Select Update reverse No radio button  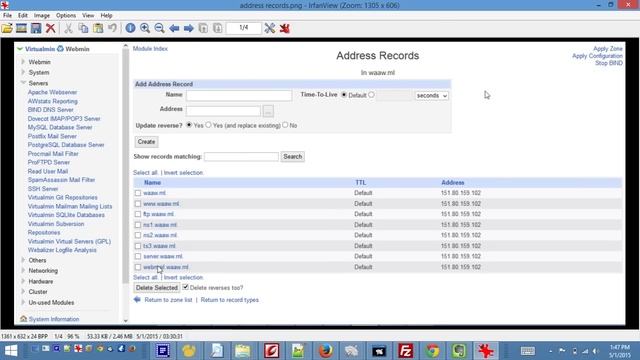coord(285,125)
